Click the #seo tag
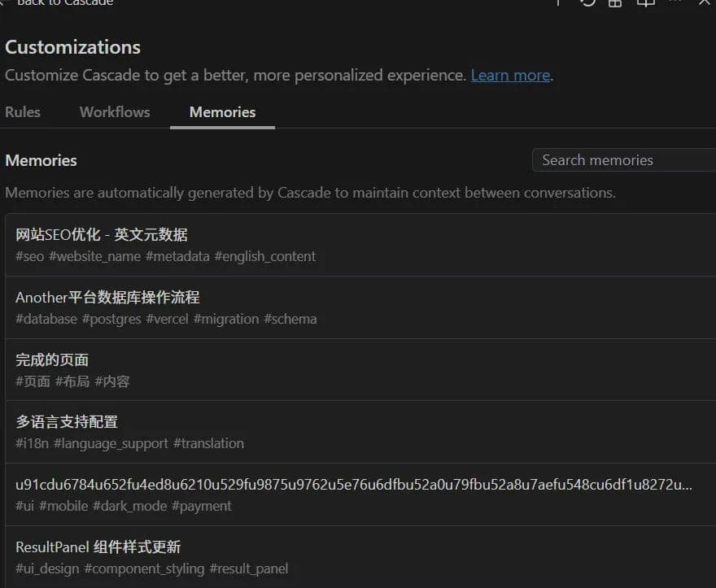This screenshot has height=588, width=716. click(25, 256)
